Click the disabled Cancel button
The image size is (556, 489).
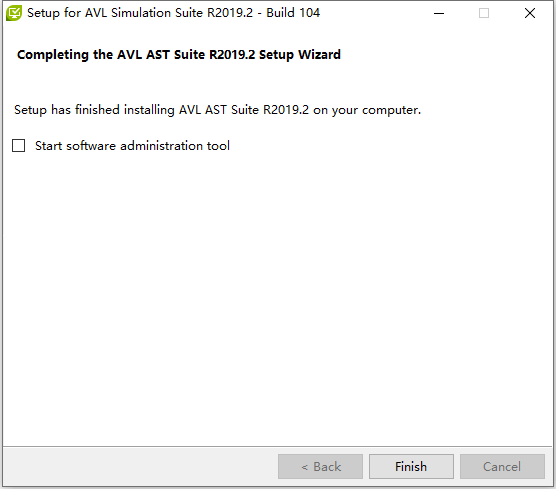coord(502,466)
